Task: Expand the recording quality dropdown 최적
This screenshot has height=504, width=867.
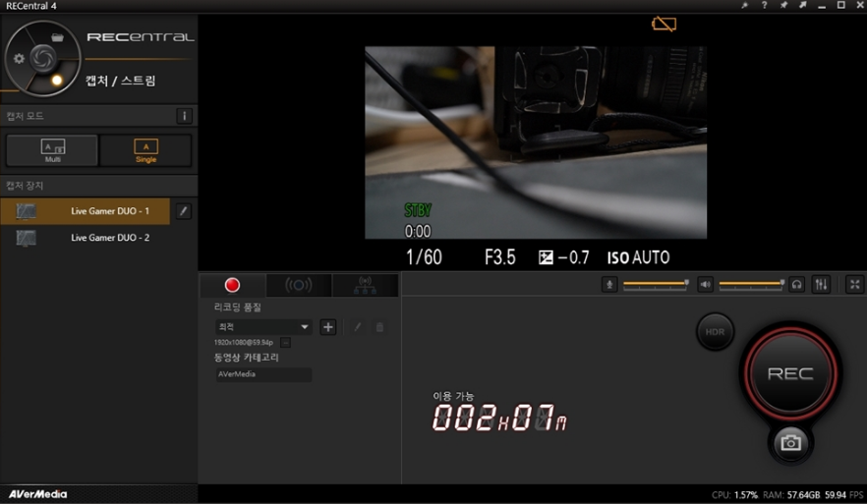Action: (263, 327)
